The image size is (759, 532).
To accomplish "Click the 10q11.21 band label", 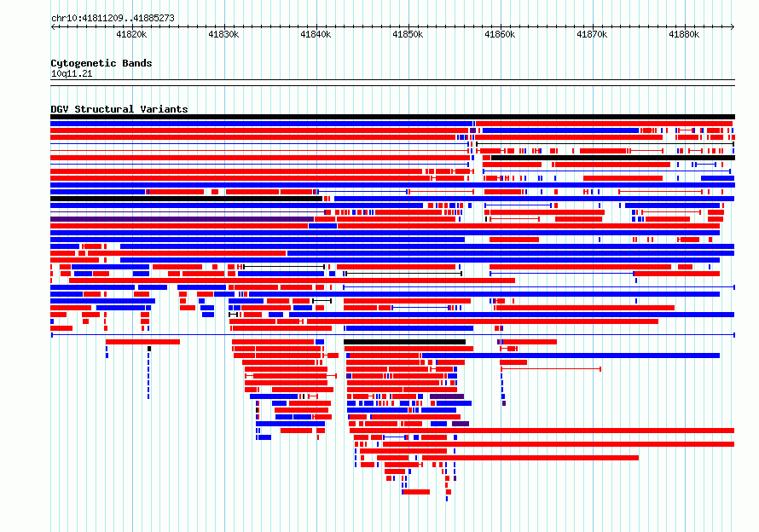I will click(x=72, y=74).
